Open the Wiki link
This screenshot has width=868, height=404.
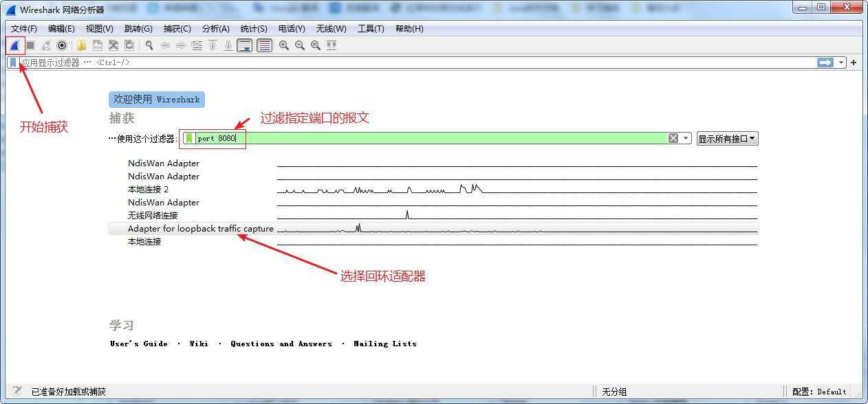[x=199, y=344]
